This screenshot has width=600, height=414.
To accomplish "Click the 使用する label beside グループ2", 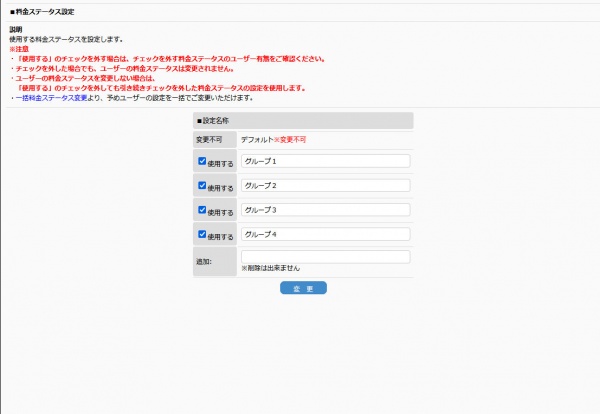I will pyautogui.click(x=221, y=187).
